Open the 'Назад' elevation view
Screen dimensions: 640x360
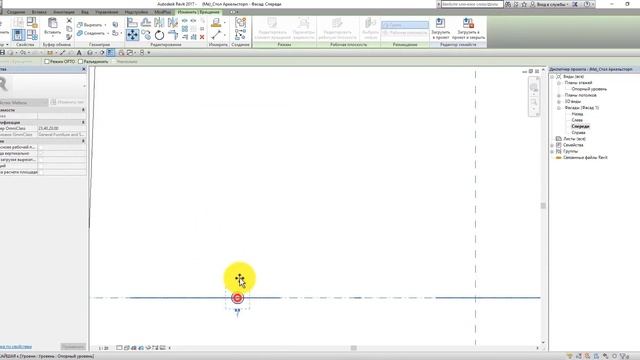pyautogui.click(x=577, y=114)
